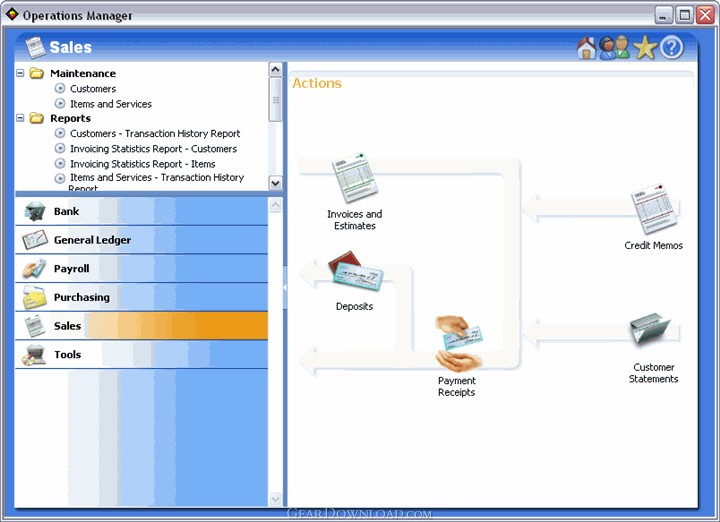Open Invoices and Estimates action icon
The height and width of the screenshot is (522, 720).
pos(354,177)
